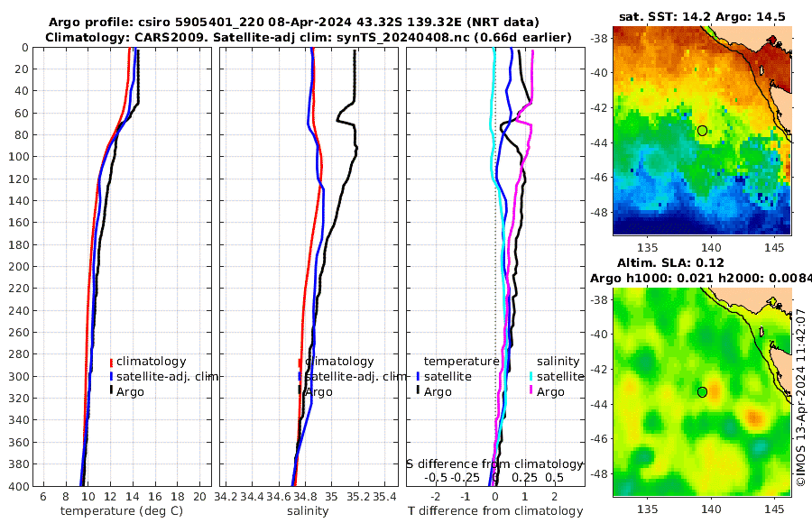Click black Argo legend marker in temperature panel
The image size is (812, 523).
tap(111, 391)
